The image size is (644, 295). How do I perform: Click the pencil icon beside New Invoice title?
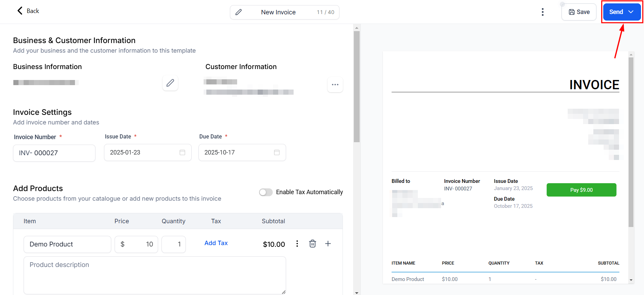239,12
